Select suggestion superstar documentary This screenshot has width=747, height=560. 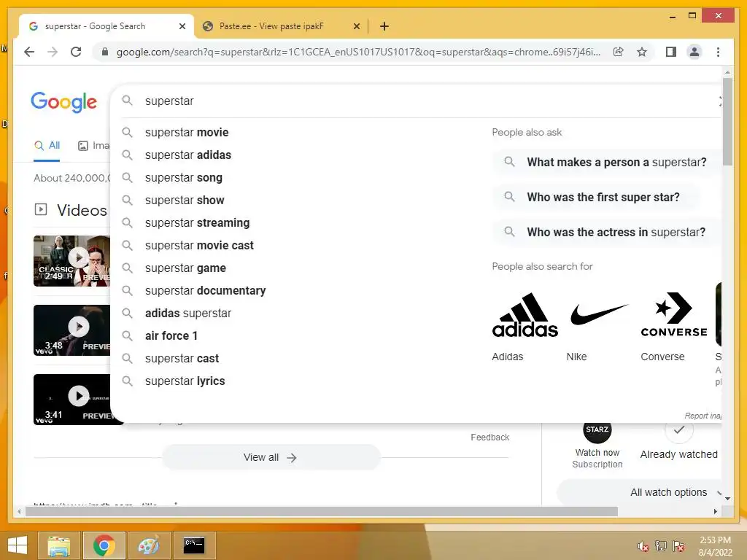[x=205, y=290]
